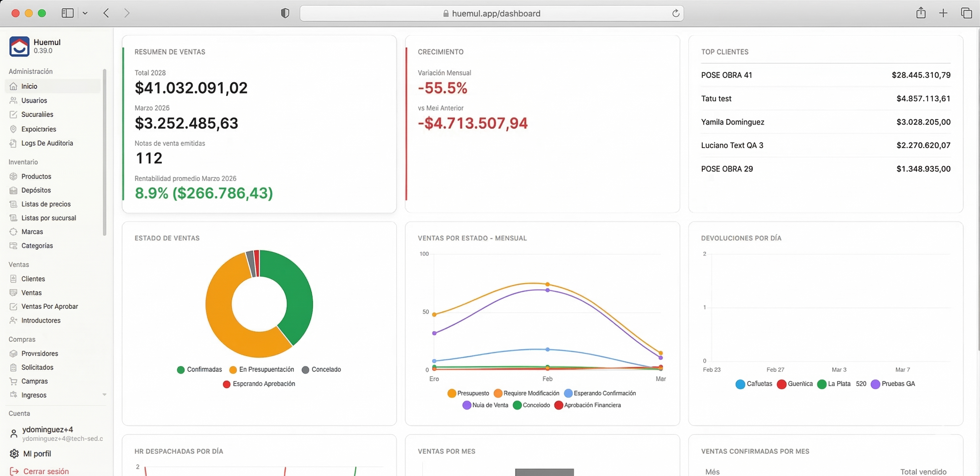
Task: Click the Usuarios sidebar icon
Action: [x=13, y=100]
